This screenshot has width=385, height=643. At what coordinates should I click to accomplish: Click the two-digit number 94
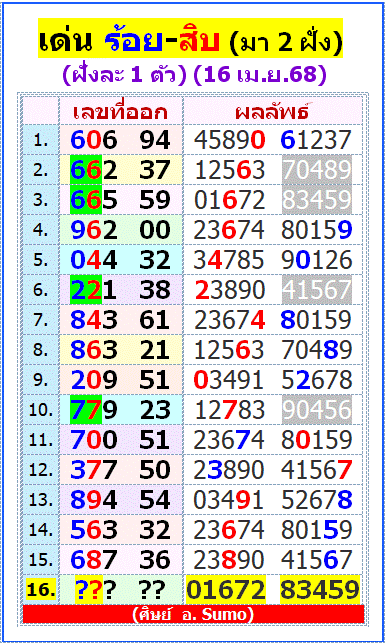(x=155, y=140)
